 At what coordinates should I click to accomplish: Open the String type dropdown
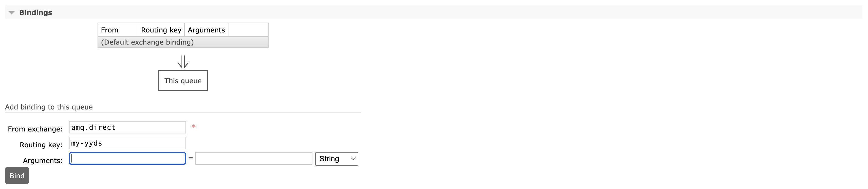coord(337,159)
